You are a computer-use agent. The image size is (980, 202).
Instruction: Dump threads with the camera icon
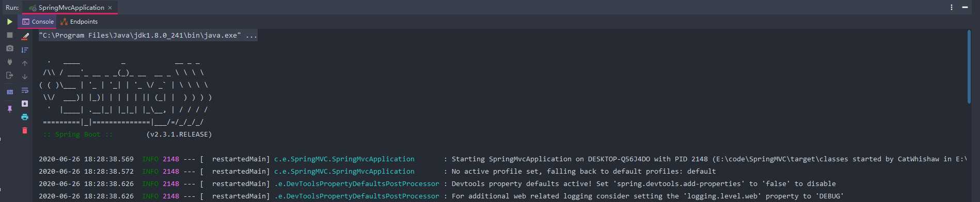[x=9, y=48]
